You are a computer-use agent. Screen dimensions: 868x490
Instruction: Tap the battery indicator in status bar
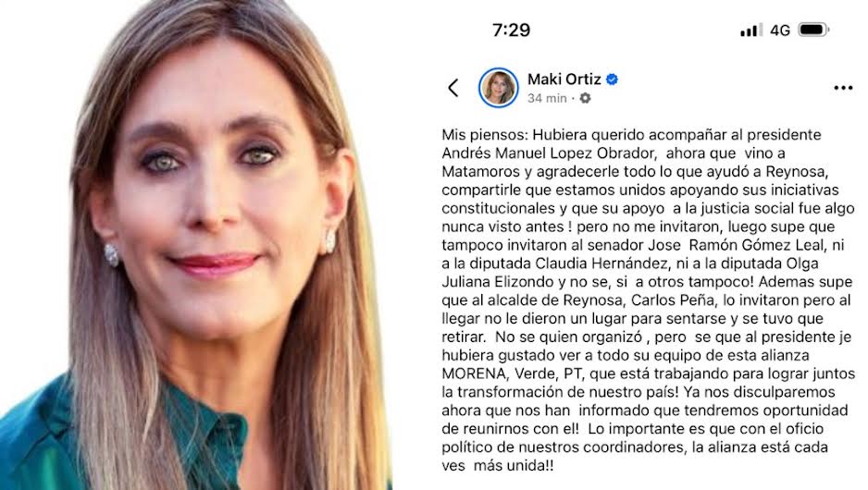coord(812,30)
